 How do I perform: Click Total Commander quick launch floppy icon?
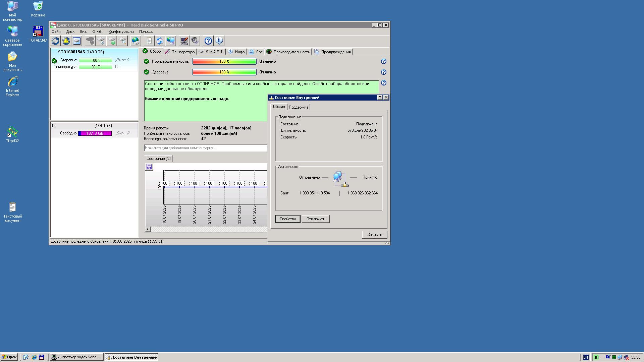pyautogui.click(x=42, y=357)
